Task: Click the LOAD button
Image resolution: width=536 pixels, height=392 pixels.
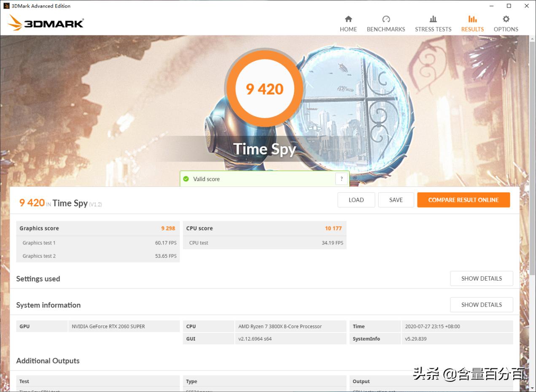Action: (x=356, y=200)
